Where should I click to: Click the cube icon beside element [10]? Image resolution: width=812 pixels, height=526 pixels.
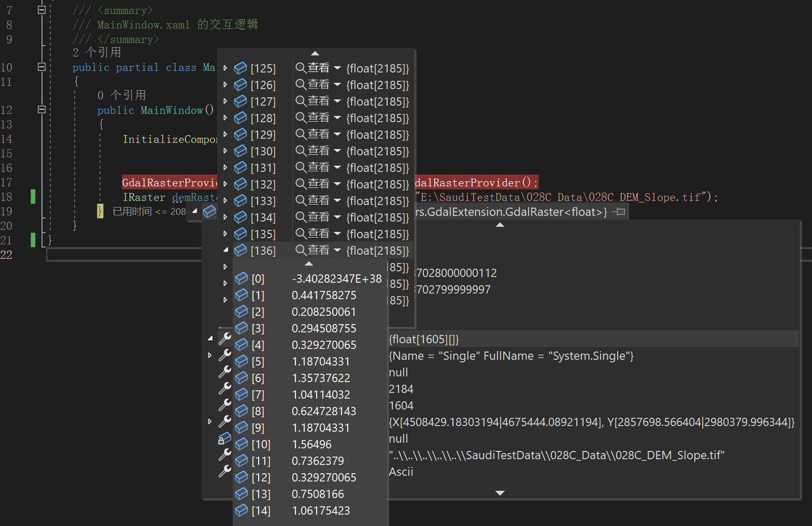(241, 444)
